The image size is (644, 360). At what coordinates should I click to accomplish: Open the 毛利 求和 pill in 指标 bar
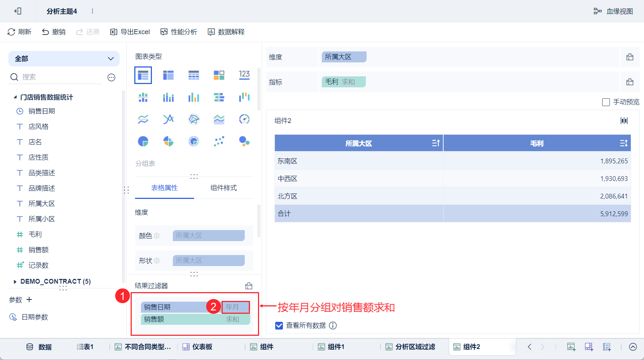pos(344,82)
